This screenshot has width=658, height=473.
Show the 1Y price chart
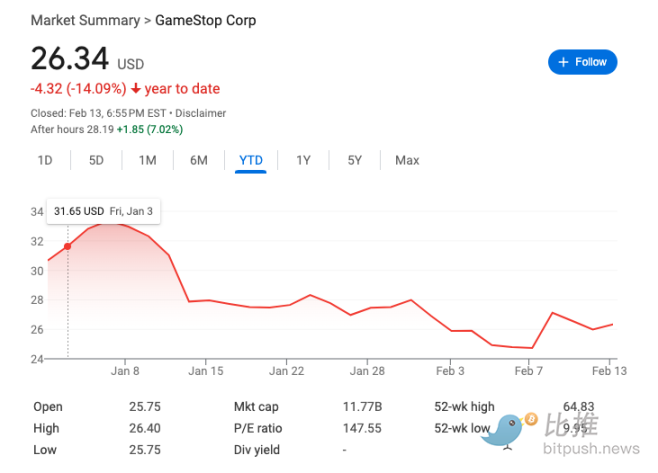[303, 160]
